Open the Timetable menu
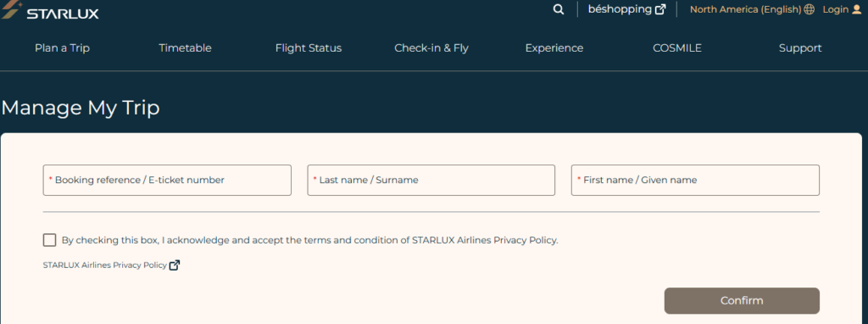 [x=185, y=48]
